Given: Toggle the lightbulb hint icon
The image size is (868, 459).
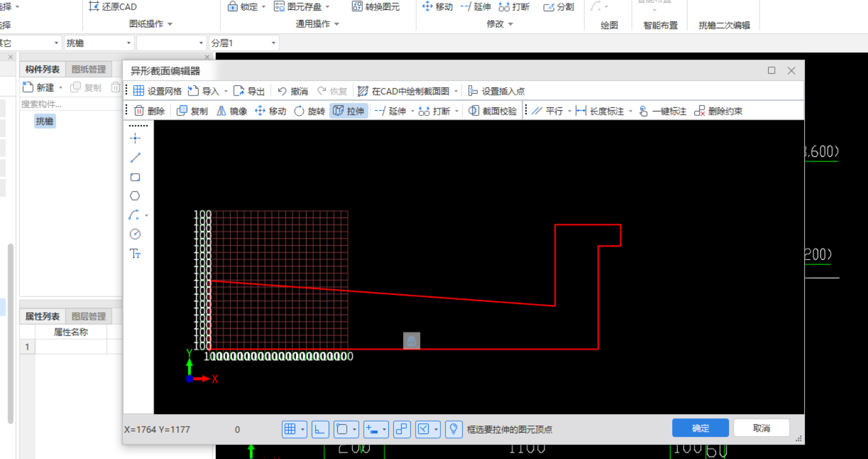Looking at the screenshot, I should pos(454,429).
